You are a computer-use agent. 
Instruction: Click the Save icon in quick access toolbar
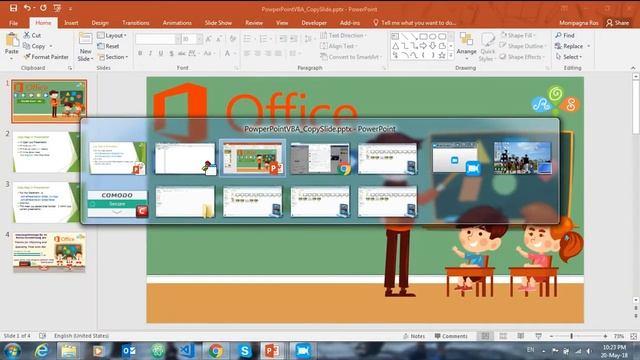coord(13,8)
